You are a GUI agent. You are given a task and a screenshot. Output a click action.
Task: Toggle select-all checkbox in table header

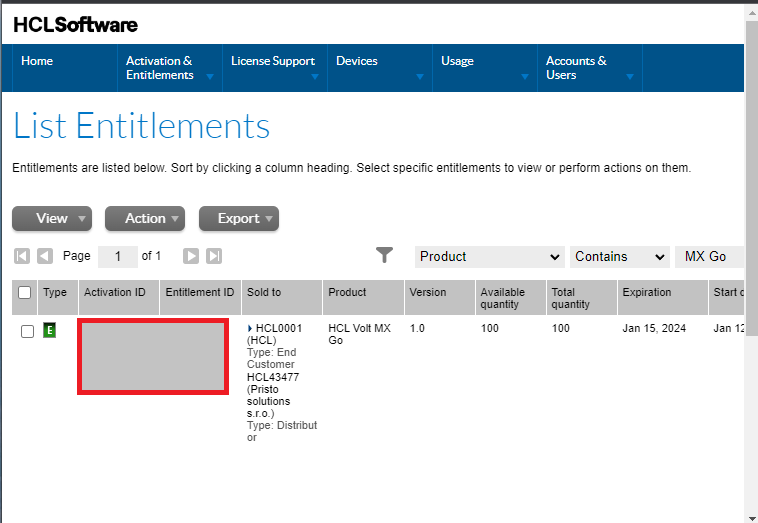click(x=25, y=293)
